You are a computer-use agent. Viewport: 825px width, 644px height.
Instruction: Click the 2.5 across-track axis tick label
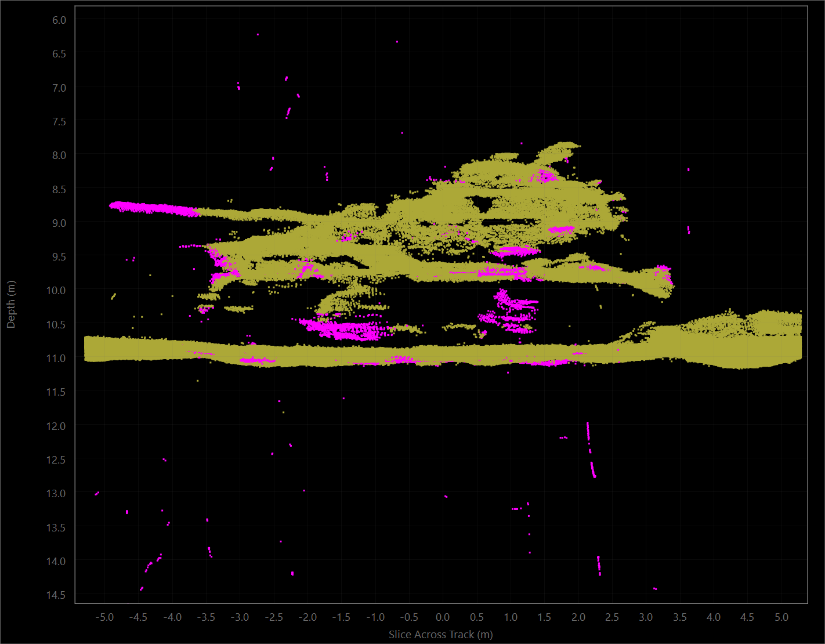[x=612, y=617]
